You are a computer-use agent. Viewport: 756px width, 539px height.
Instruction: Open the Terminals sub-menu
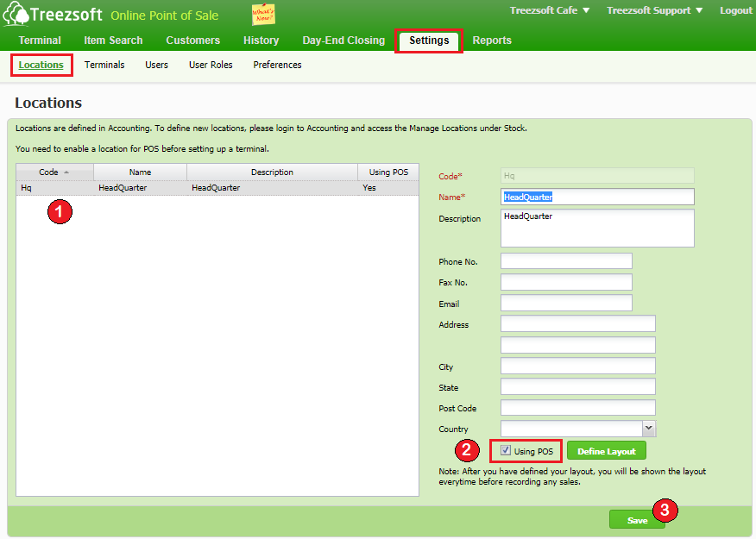coord(104,65)
